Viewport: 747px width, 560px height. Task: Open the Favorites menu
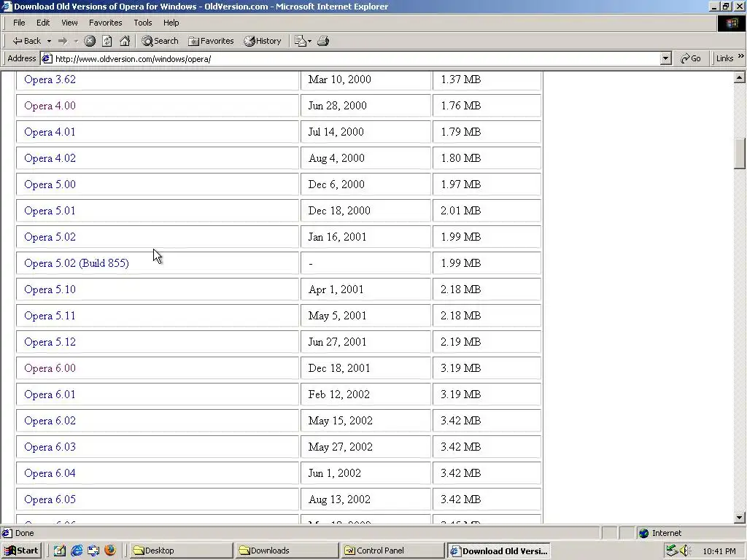[105, 23]
